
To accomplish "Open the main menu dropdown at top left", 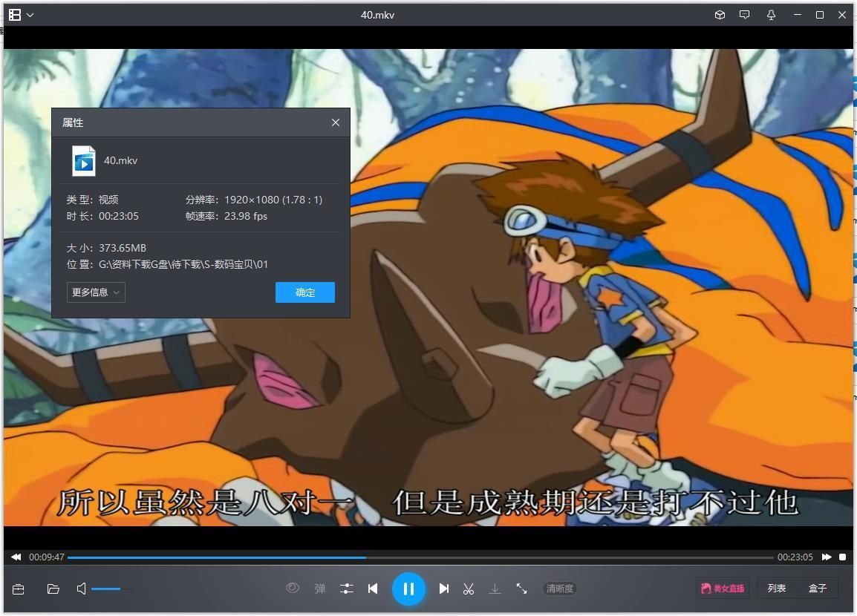I will tap(21, 15).
